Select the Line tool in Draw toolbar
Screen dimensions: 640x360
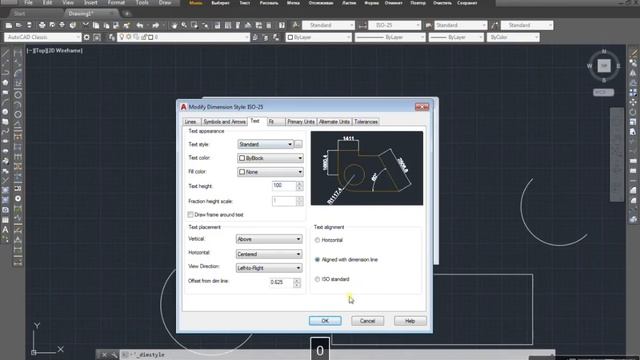[5, 53]
